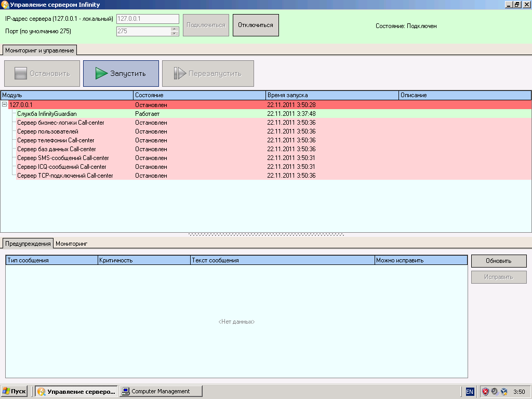The height and width of the screenshot is (399, 532).
Task: Select Сервер телефонии Call-center row
Action: coord(274,140)
